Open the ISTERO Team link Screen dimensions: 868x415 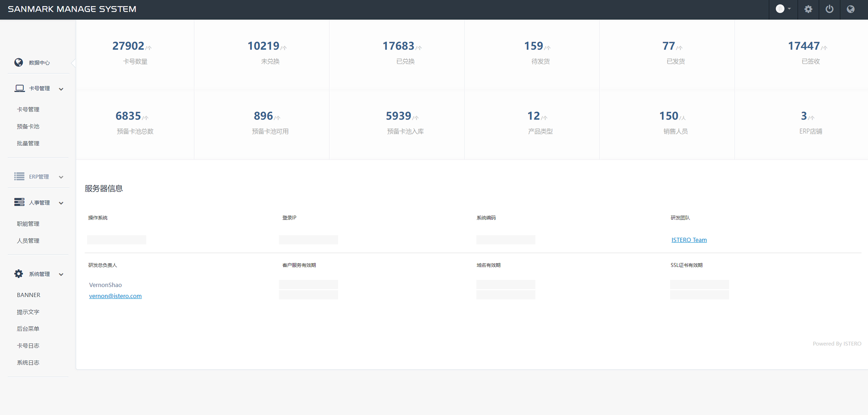689,240
